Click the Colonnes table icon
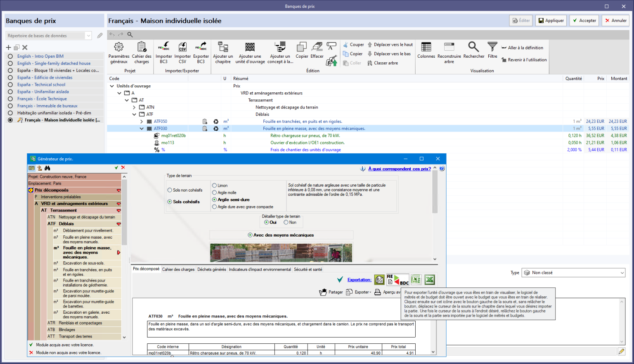634x364 pixels. [x=426, y=47]
